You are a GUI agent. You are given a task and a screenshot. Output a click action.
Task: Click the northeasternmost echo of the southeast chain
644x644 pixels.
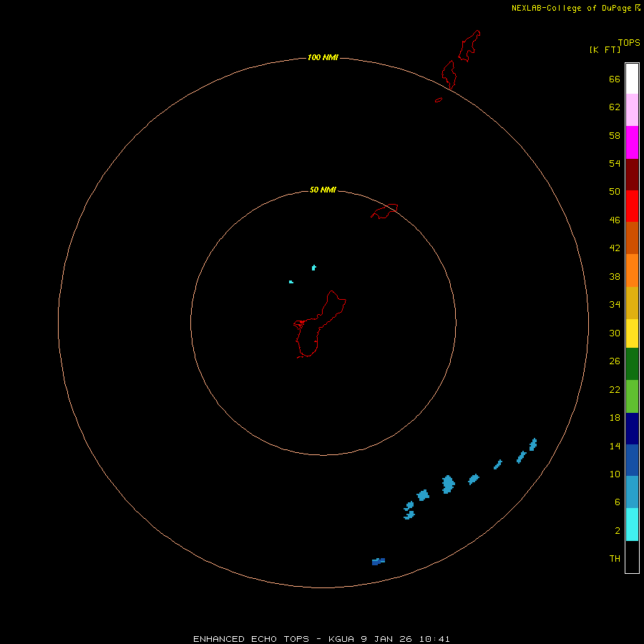533,444
